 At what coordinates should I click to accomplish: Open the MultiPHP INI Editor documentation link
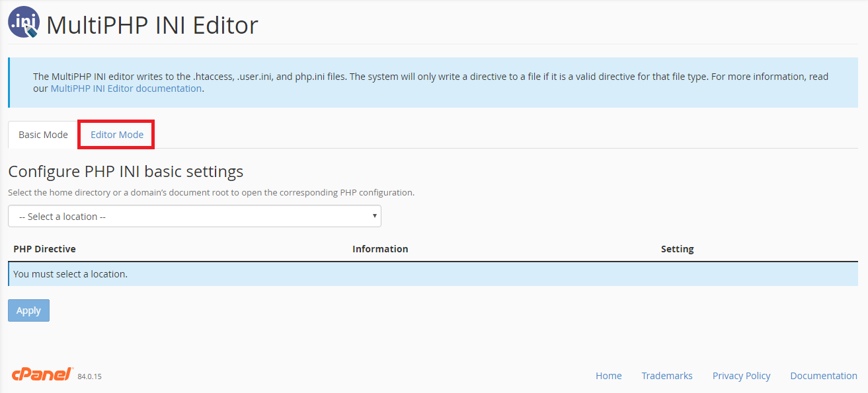tap(126, 89)
